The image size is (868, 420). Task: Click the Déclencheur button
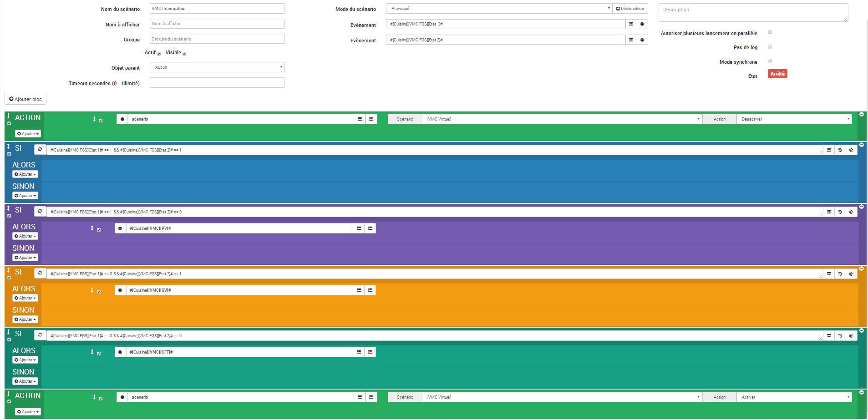pyautogui.click(x=630, y=9)
